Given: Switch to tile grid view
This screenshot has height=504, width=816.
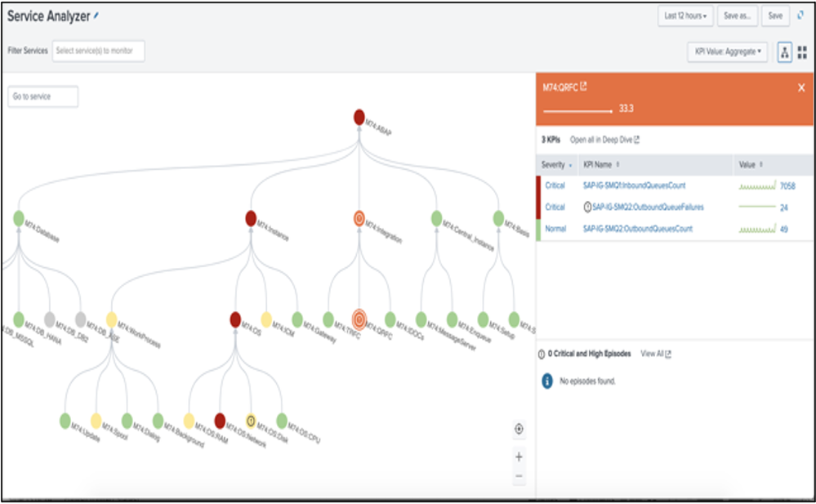Looking at the screenshot, I should pyautogui.click(x=801, y=52).
